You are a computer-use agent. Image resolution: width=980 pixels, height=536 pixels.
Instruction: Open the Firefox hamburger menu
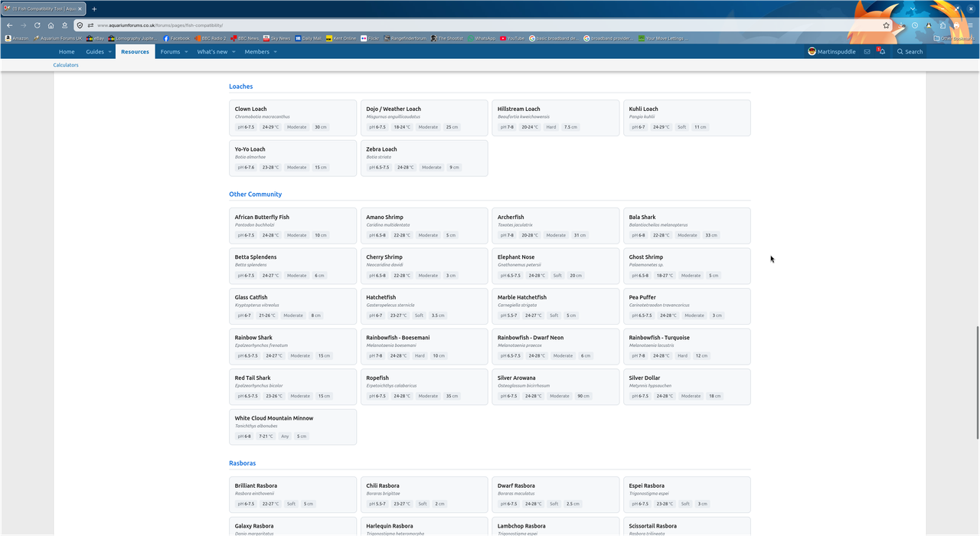(970, 25)
